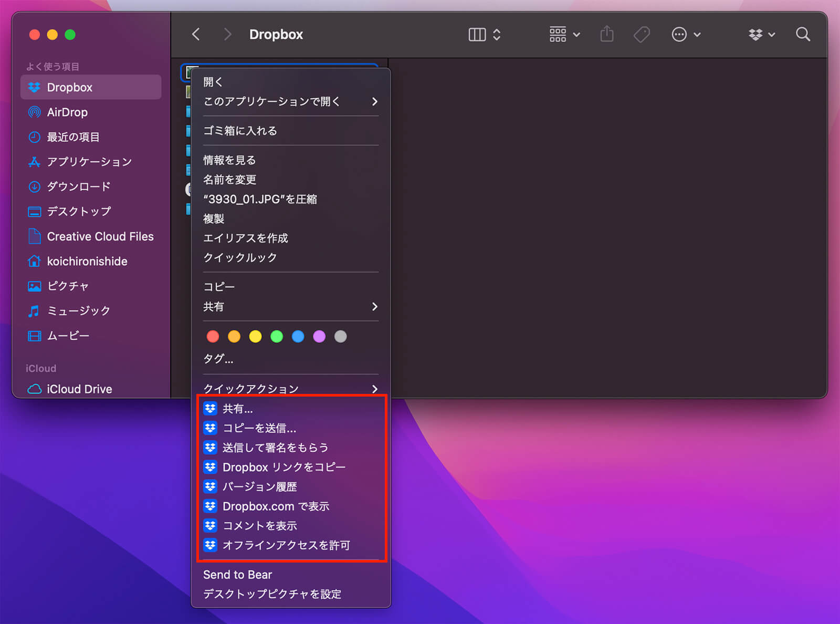Expand the 共有 submenu with arrow
840x624 pixels.
291,306
